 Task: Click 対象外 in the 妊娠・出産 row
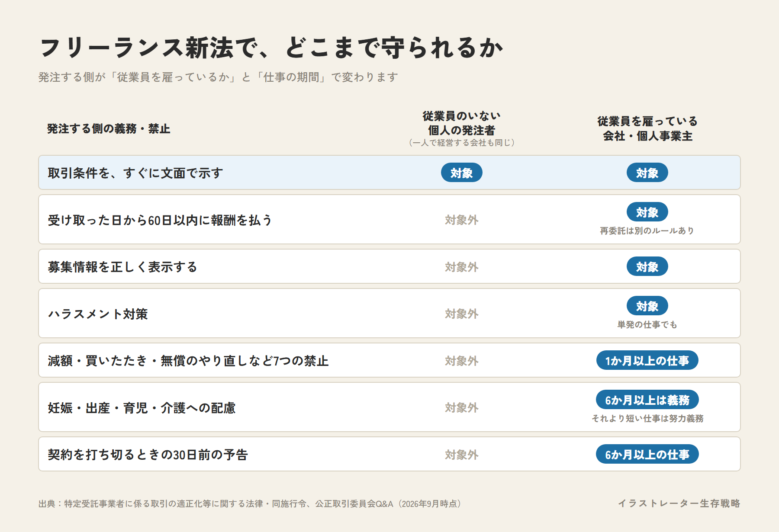coord(461,408)
